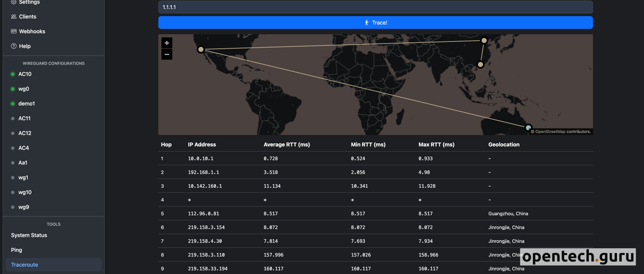
Task: Open AC11 WireGuard configuration
Action: pos(25,118)
